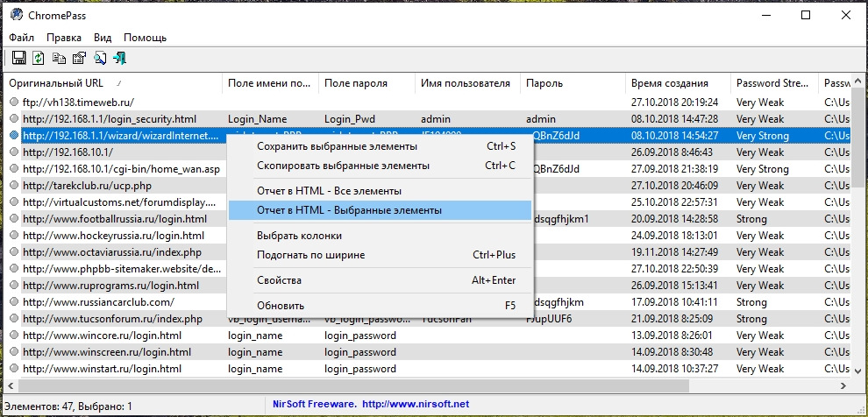This screenshot has height=417, width=868.
Task: Click the row icon for tarekclub.ru entry
Action: [x=14, y=185]
